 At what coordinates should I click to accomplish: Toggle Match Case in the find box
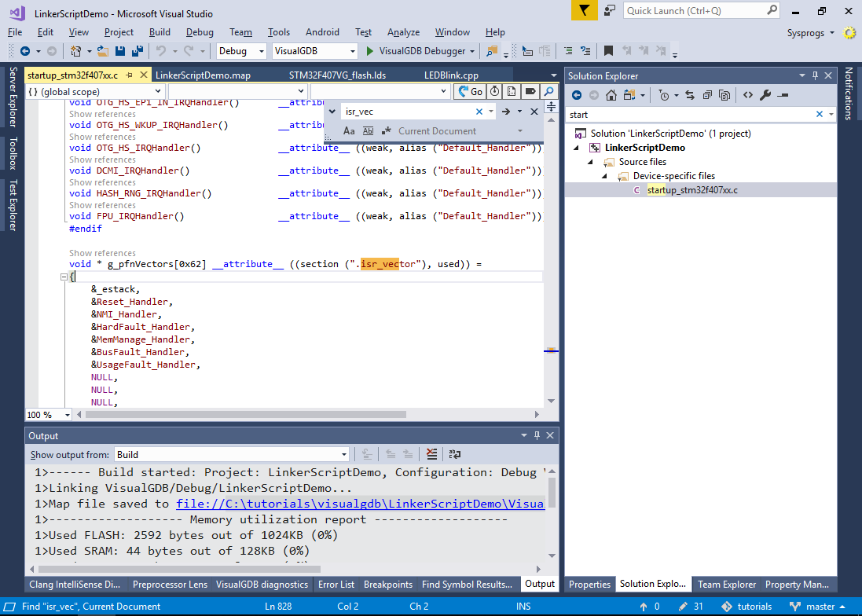click(349, 130)
